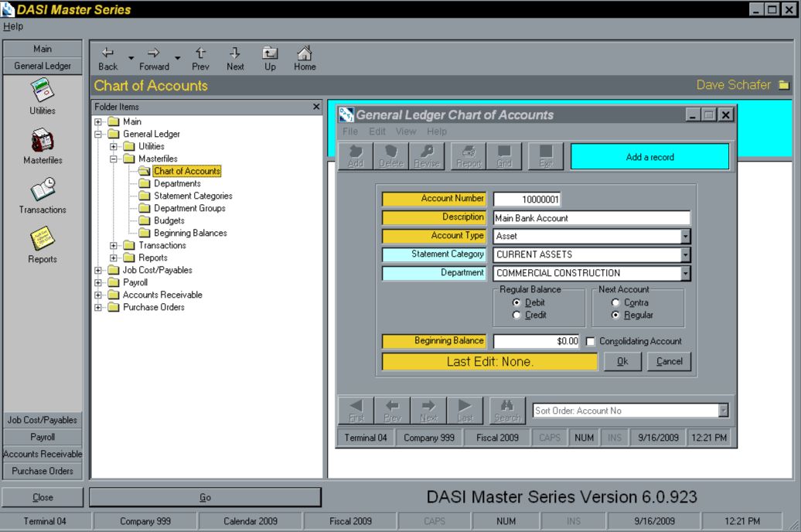Open the Edit menu in ledger dialog
Viewport: 801px width, 532px height.
(x=377, y=131)
